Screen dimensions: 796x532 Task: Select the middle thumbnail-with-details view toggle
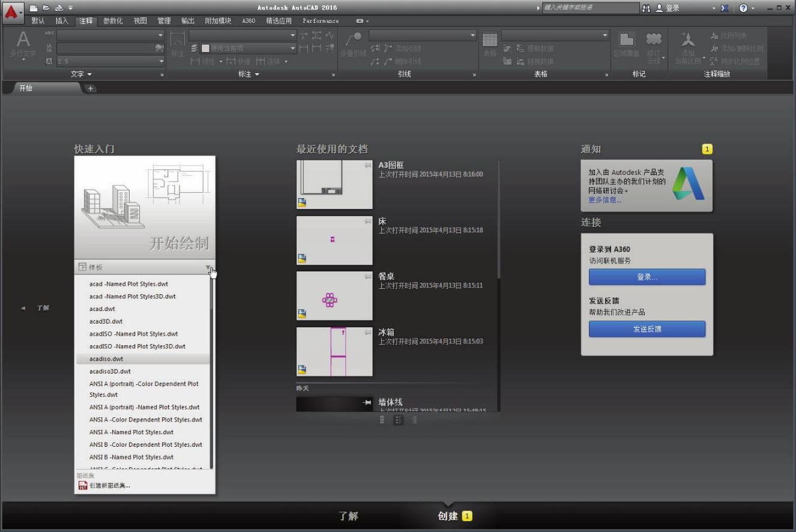pyautogui.click(x=399, y=420)
